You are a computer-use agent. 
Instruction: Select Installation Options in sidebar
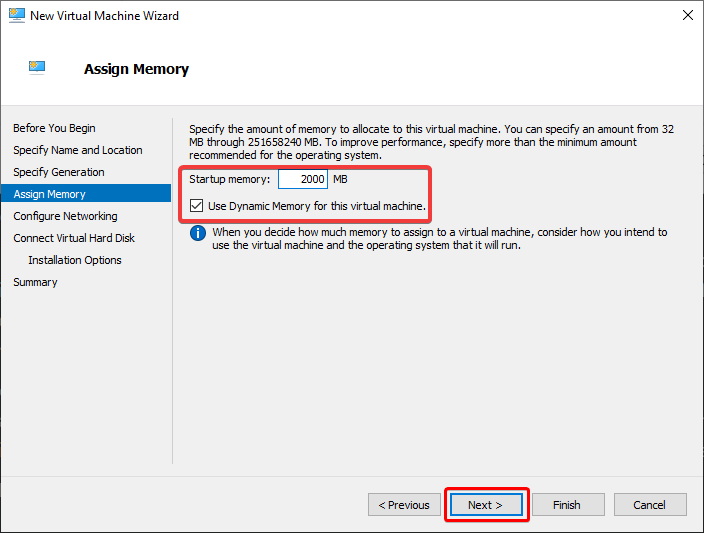(x=75, y=260)
